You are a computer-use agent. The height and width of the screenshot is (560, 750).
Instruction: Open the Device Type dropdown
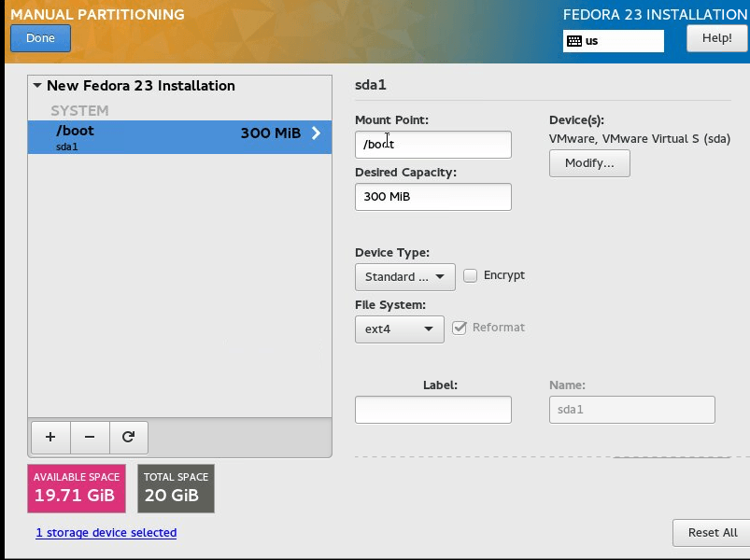click(x=405, y=277)
